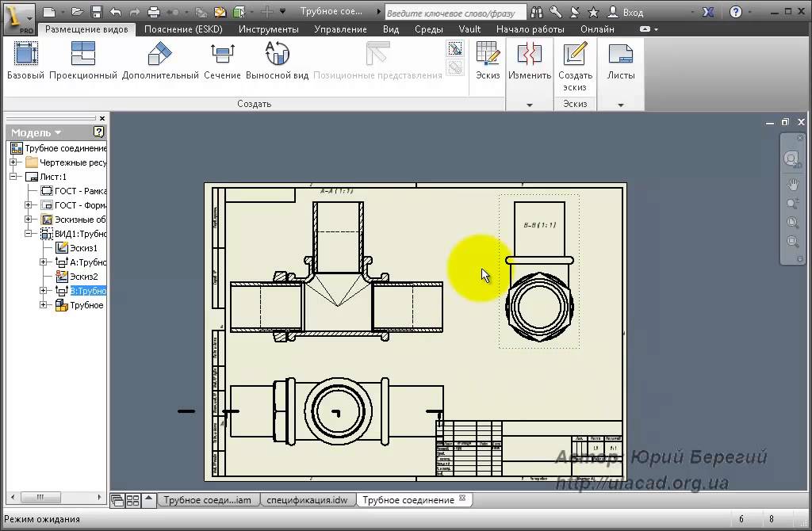Save the drawing with the floppy icon
Screen dimensions: 812x531
(96, 11)
